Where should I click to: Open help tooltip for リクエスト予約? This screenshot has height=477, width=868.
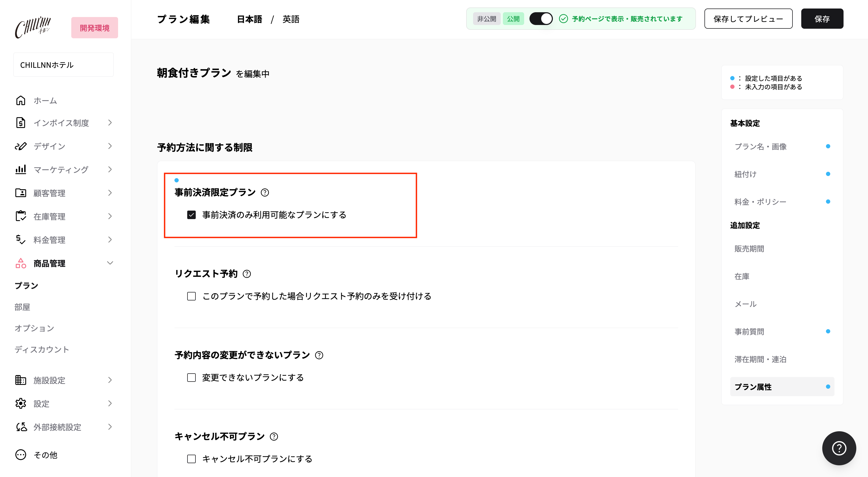[x=247, y=274]
